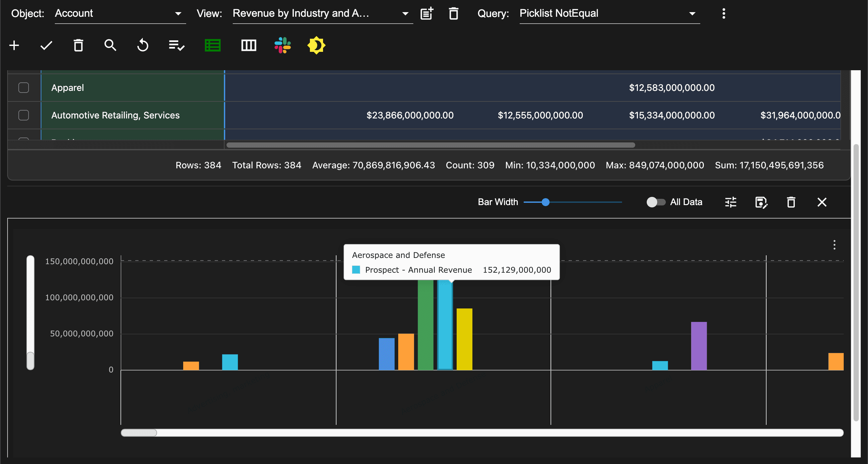Enable the All Data toggle
The height and width of the screenshot is (464, 868).
point(656,202)
